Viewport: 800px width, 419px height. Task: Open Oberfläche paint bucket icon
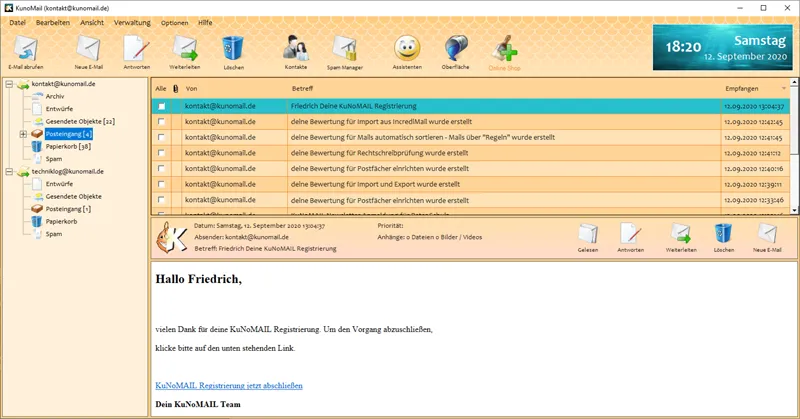pos(455,49)
